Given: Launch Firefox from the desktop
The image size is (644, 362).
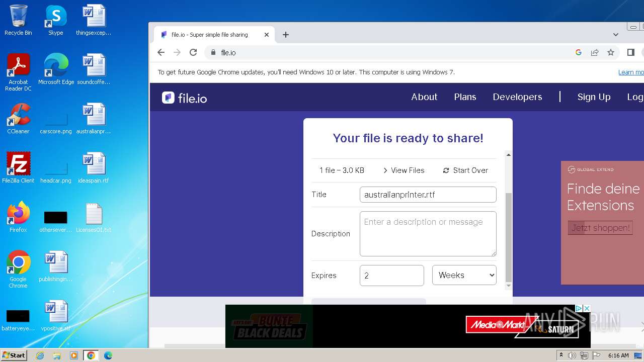Looking at the screenshot, I should (18, 217).
